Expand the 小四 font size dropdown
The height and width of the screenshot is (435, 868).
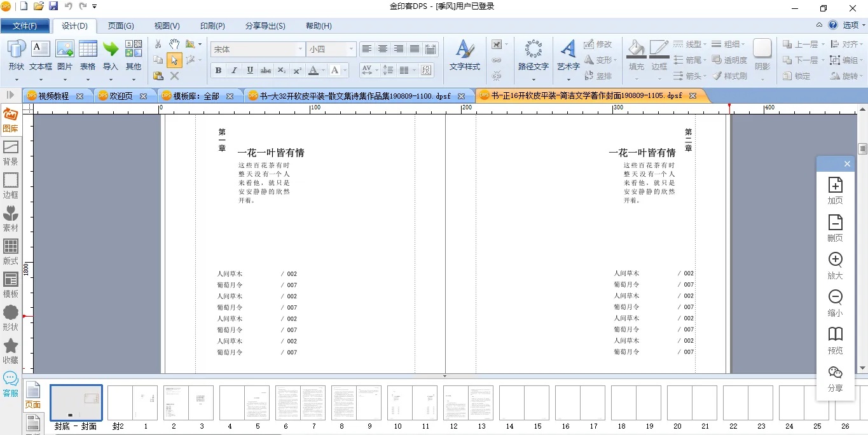point(350,50)
